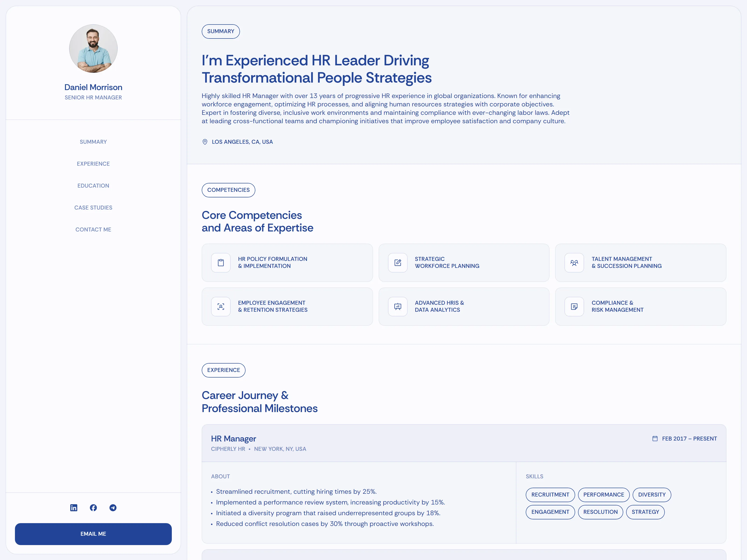Click the SUMMARY section badge

[221, 31]
